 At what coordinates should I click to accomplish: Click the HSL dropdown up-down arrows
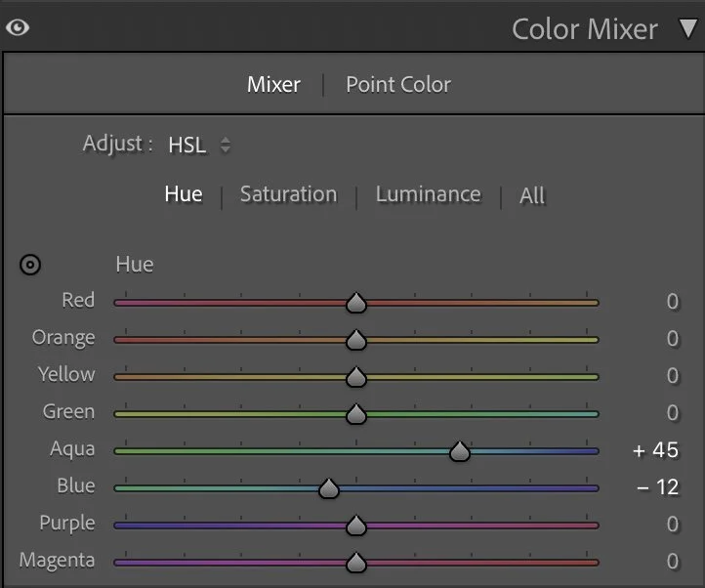point(226,145)
